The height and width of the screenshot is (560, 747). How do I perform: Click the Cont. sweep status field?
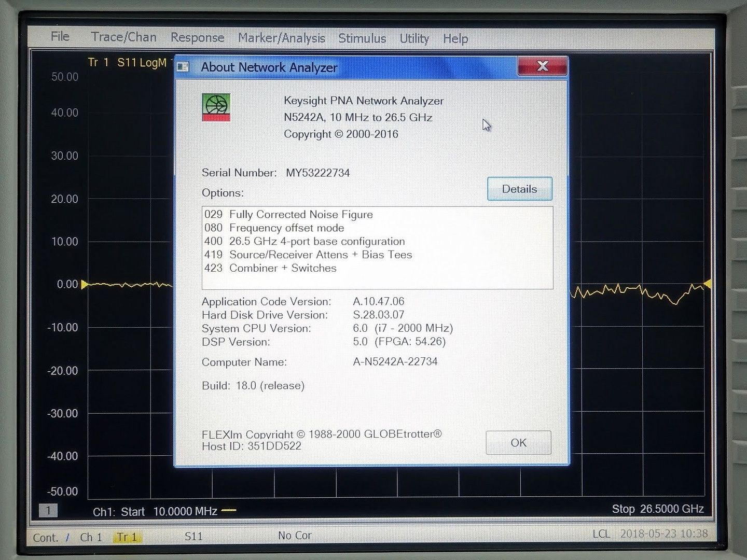(45, 538)
